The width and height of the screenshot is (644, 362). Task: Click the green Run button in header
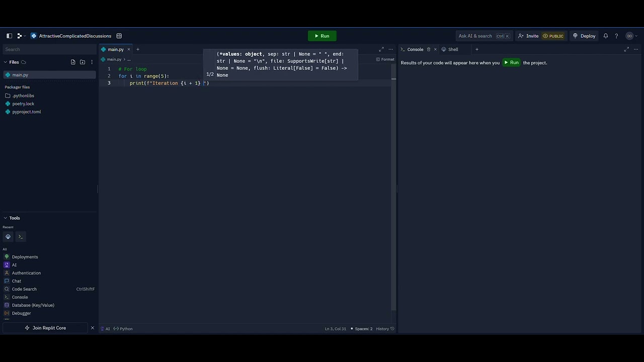tap(322, 36)
